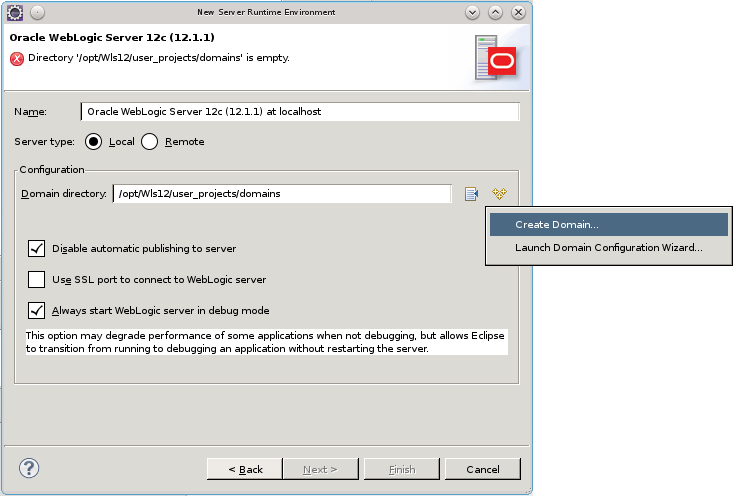Click the Next > button
Image resolution: width=734 pixels, height=496 pixels.
[x=321, y=469]
